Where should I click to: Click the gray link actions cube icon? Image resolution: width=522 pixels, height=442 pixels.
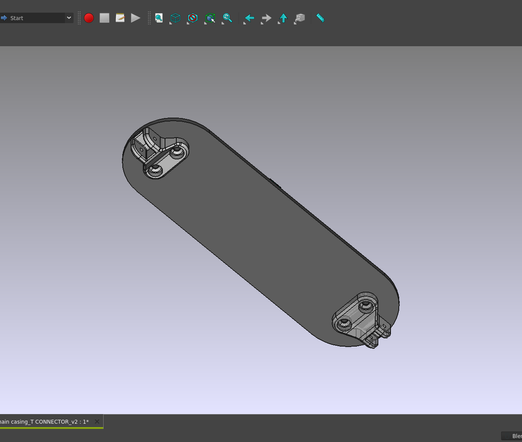[300, 18]
